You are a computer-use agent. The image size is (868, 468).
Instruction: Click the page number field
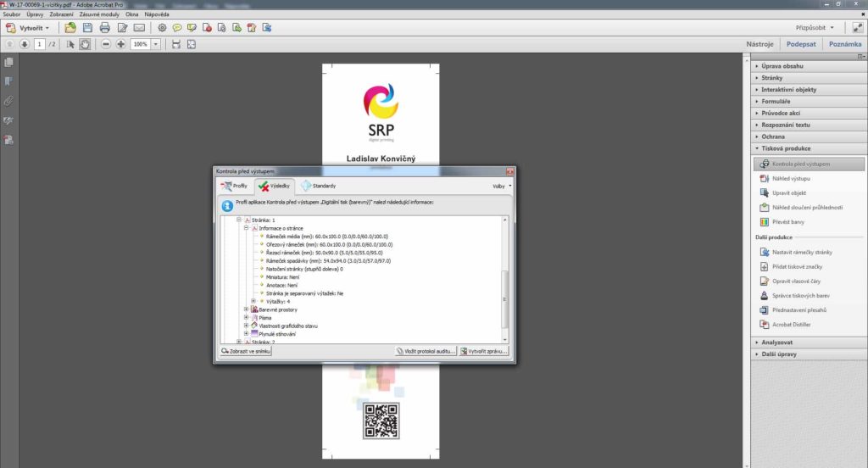click(x=39, y=44)
